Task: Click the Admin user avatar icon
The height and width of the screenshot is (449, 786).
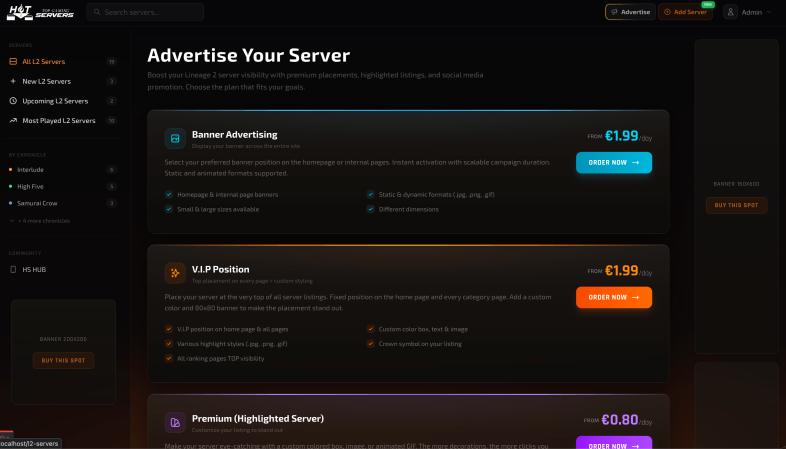Action: click(x=730, y=12)
